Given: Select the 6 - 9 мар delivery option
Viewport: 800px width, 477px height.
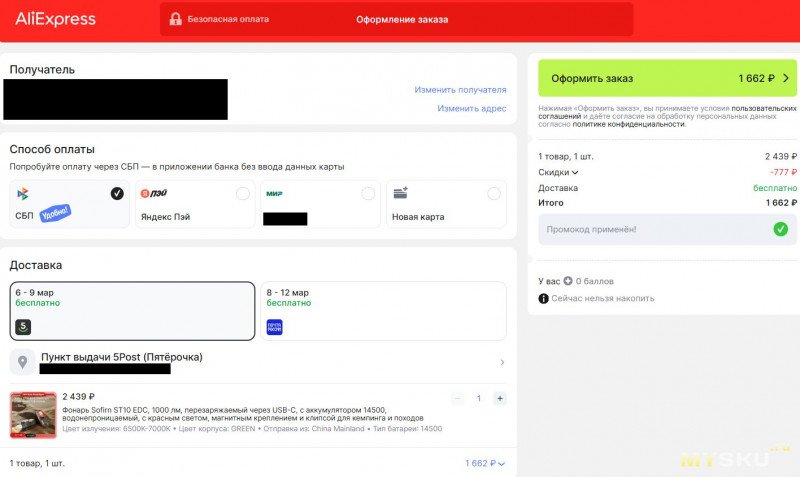Looking at the screenshot, I should pos(132,311).
